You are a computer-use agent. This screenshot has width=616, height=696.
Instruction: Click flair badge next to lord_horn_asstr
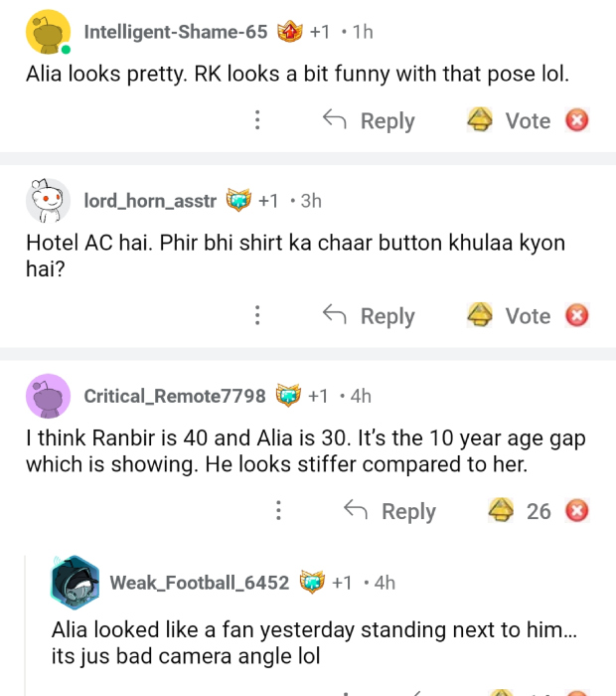(x=238, y=201)
